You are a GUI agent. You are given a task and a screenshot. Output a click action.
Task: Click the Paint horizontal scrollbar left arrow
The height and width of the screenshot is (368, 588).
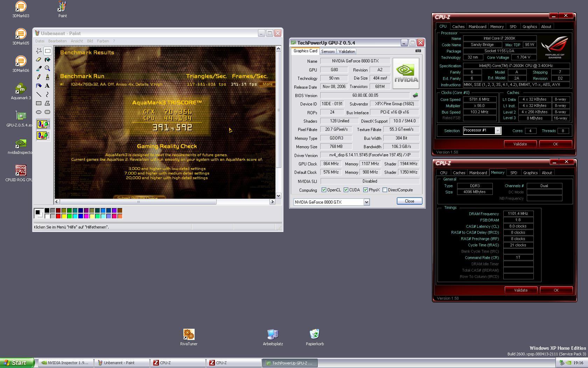click(x=57, y=202)
